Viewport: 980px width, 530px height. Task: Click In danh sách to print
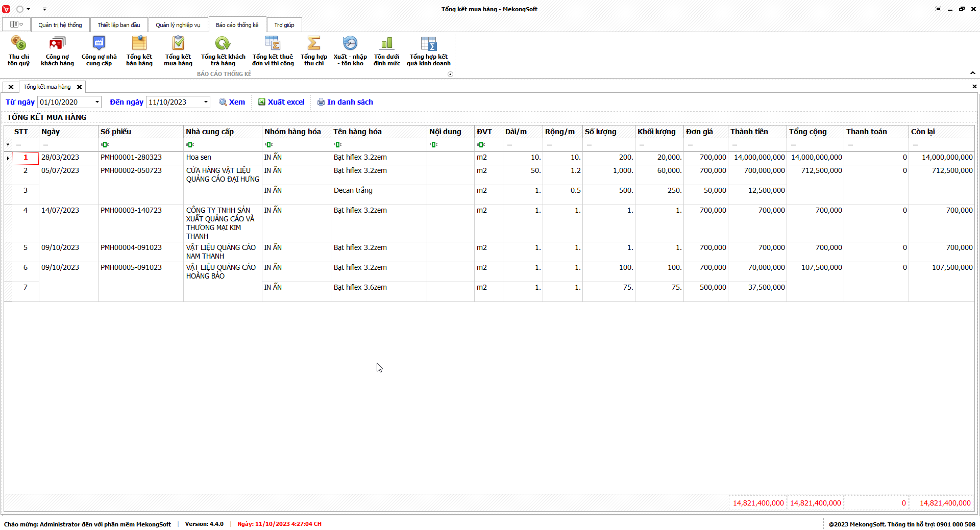[x=345, y=102]
